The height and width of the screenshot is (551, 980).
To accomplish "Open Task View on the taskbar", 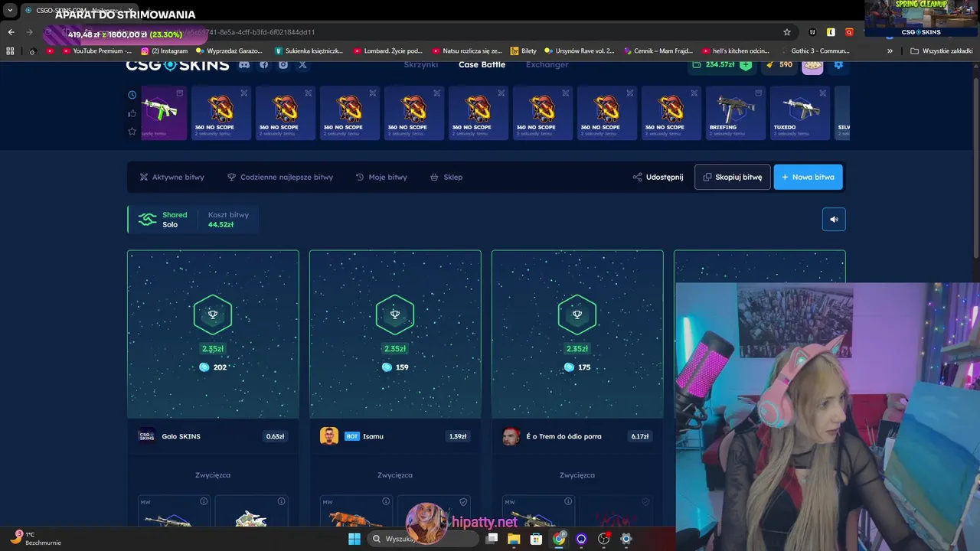I will (x=492, y=539).
